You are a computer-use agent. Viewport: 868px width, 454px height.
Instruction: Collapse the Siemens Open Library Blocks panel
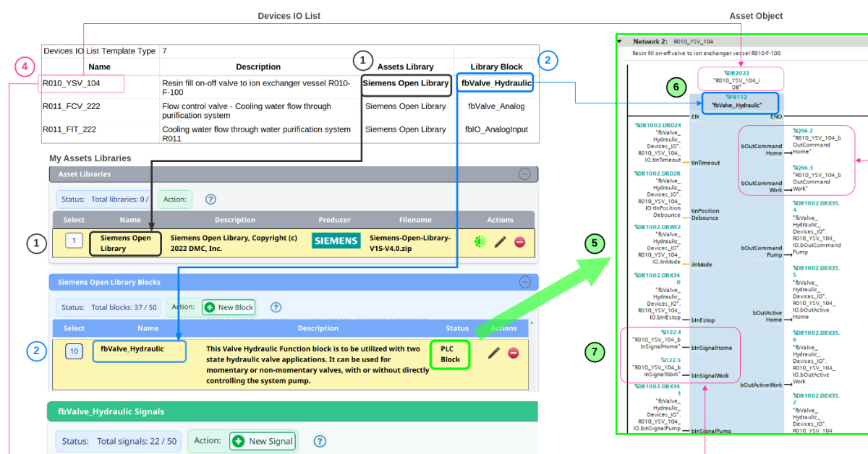(x=524, y=282)
